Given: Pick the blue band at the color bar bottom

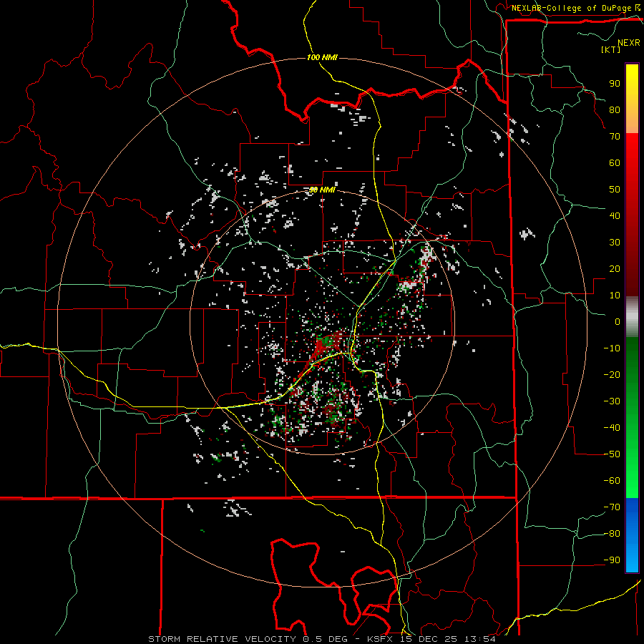Looking at the screenshot, I should (x=632, y=534).
